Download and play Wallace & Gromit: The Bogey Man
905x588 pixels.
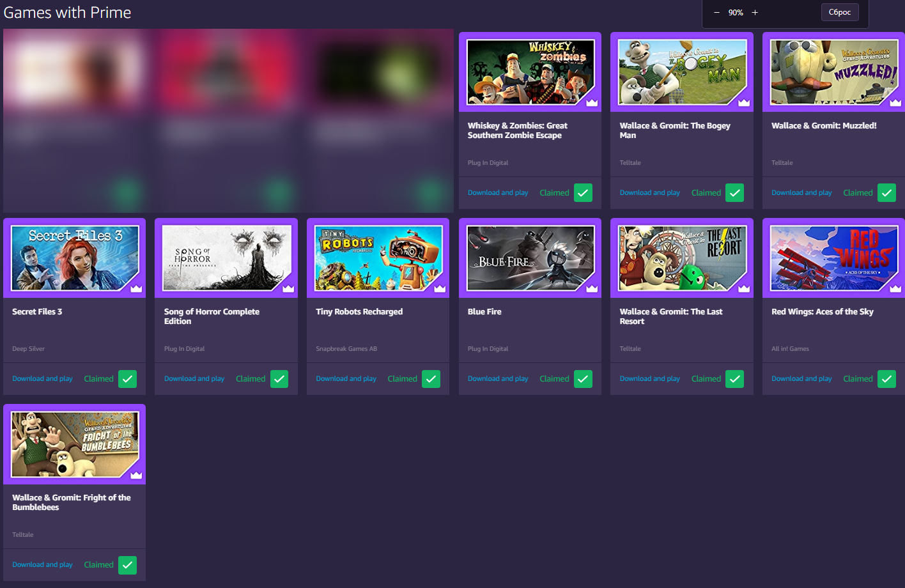coord(650,193)
